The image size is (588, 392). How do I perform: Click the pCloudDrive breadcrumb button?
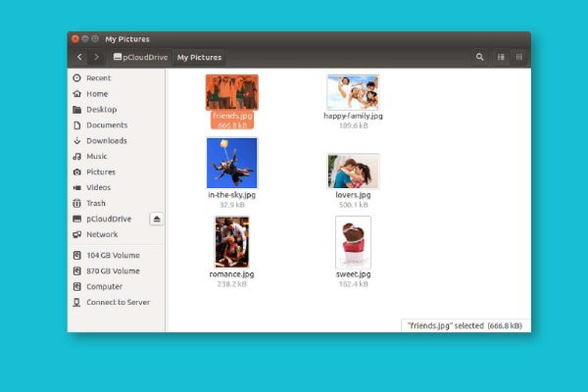[141, 57]
